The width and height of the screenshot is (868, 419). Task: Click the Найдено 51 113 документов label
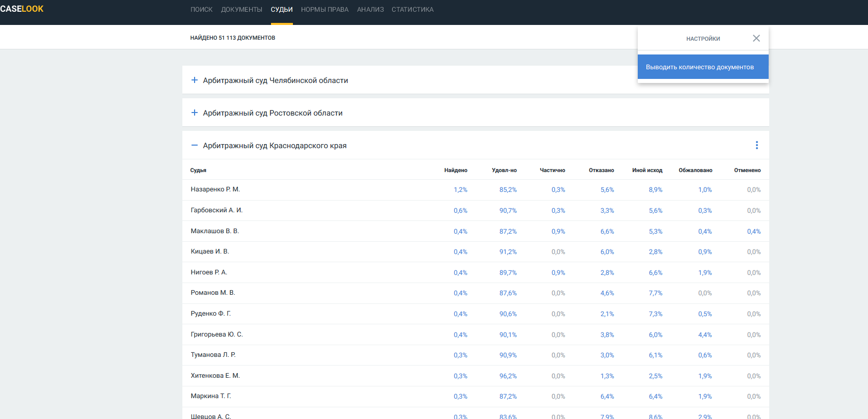(x=233, y=38)
